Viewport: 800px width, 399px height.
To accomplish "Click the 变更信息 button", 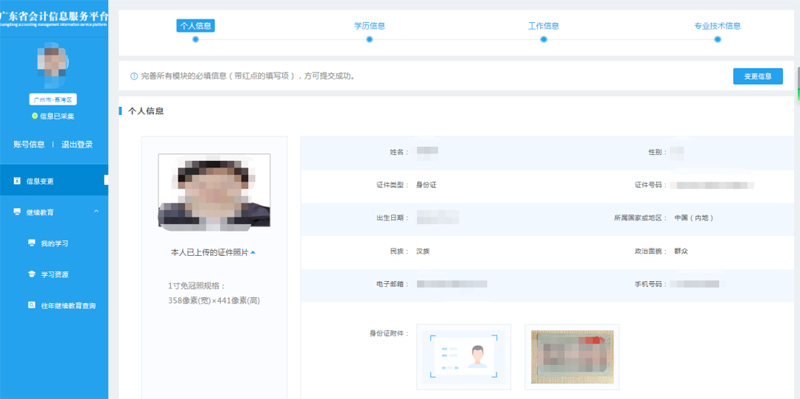I will click(758, 77).
